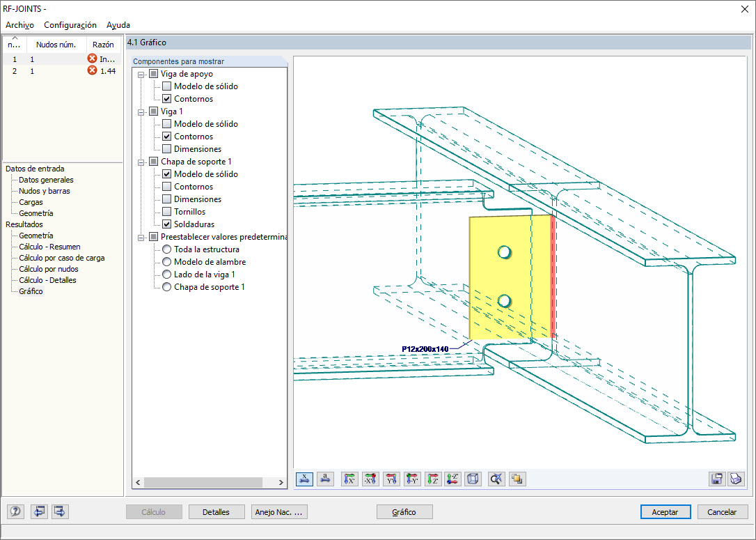Select Chapa de soporte 1 radio option
This screenshot has height=540, width=756.
pyautogui.click(x=166, y=287)
